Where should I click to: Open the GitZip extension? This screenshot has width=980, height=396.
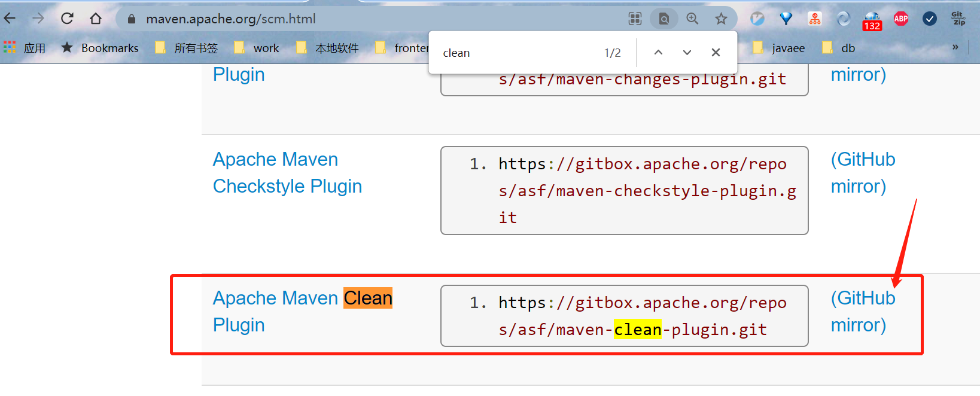[x=958, y=19]
